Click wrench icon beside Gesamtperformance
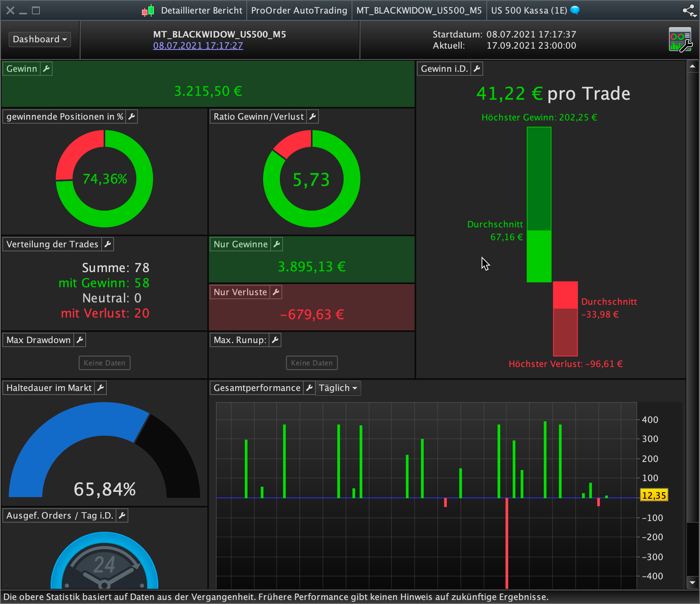 pos(309,388)
